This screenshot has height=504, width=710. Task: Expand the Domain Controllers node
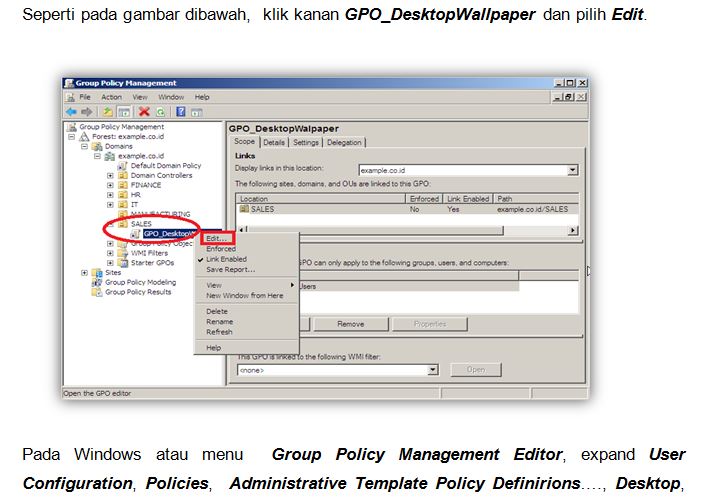click(110, 175)
